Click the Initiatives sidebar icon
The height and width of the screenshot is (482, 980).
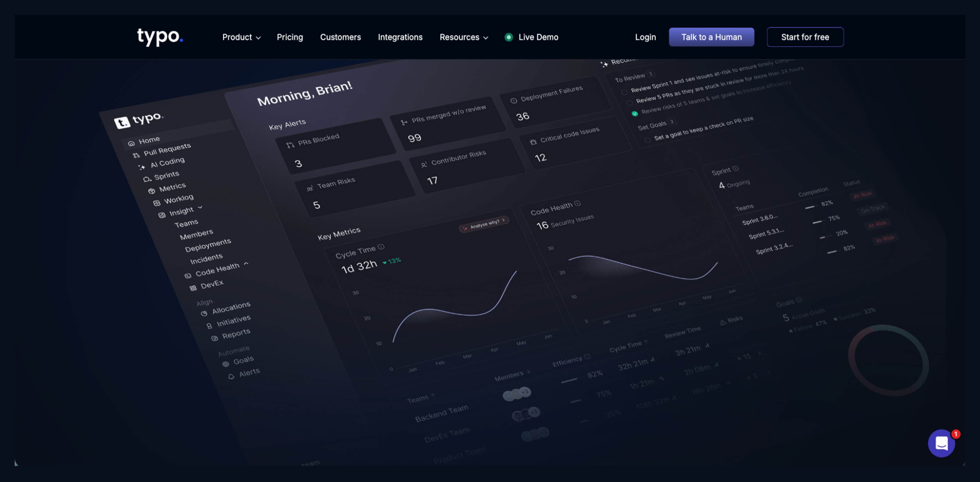point(209,326)
